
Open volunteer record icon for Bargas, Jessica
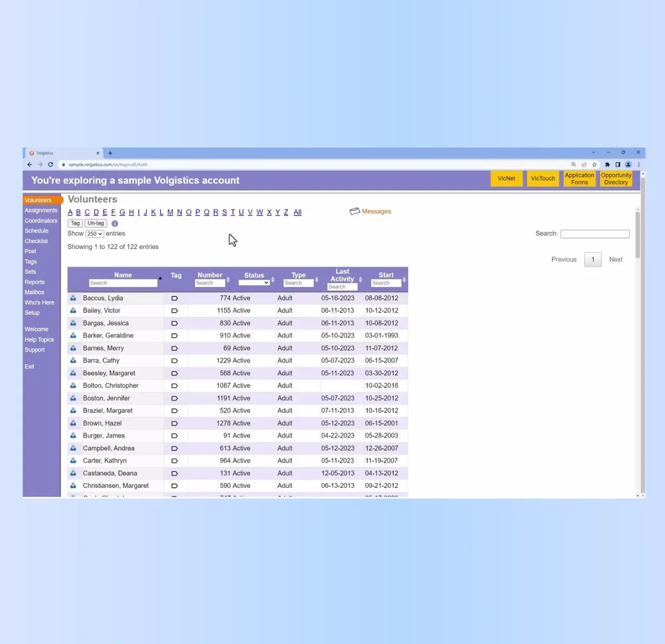(x=73, y=323)
